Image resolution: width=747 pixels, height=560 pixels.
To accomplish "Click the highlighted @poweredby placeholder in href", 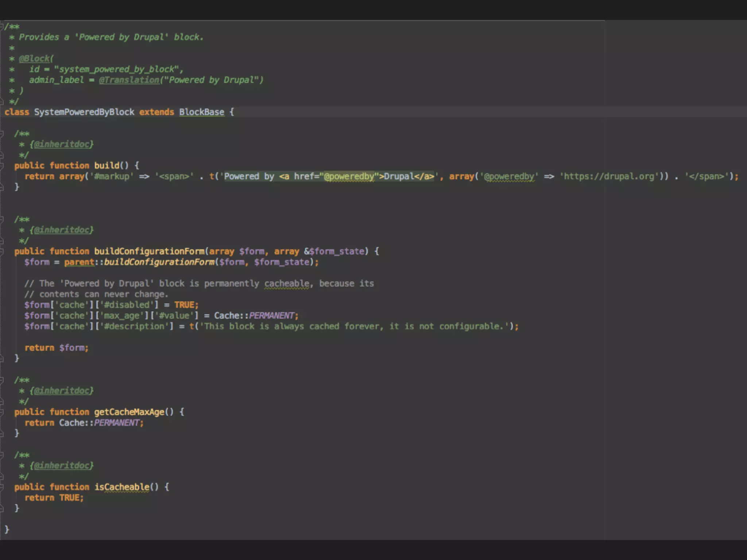I will coord(349,176).
